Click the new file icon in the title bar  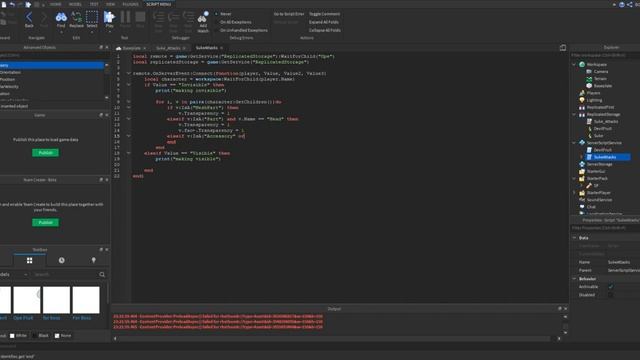(4, 4)
